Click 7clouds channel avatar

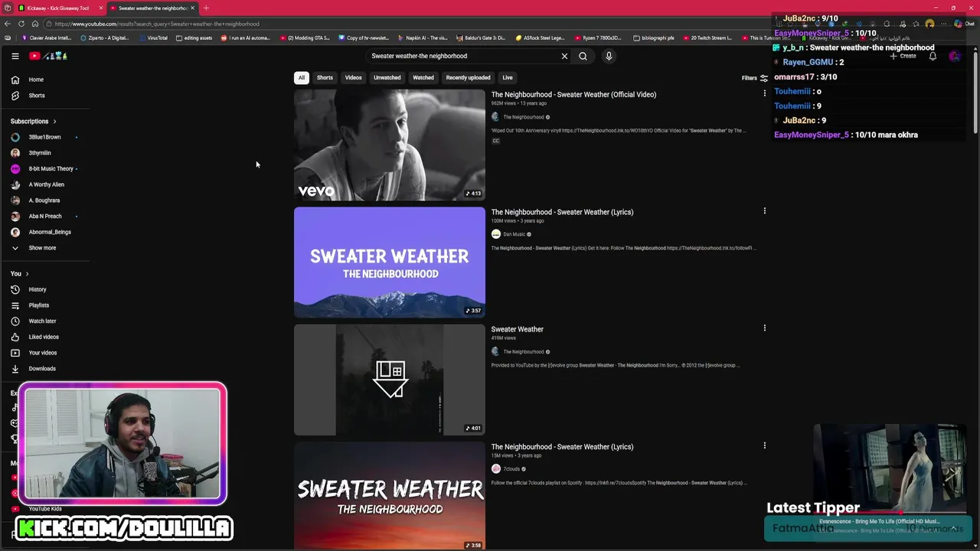[x=495, y=469]
